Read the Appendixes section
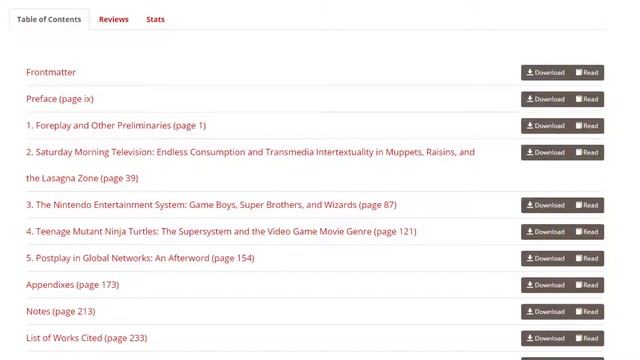This screenshot has height=360, width=640. (587, 285)
